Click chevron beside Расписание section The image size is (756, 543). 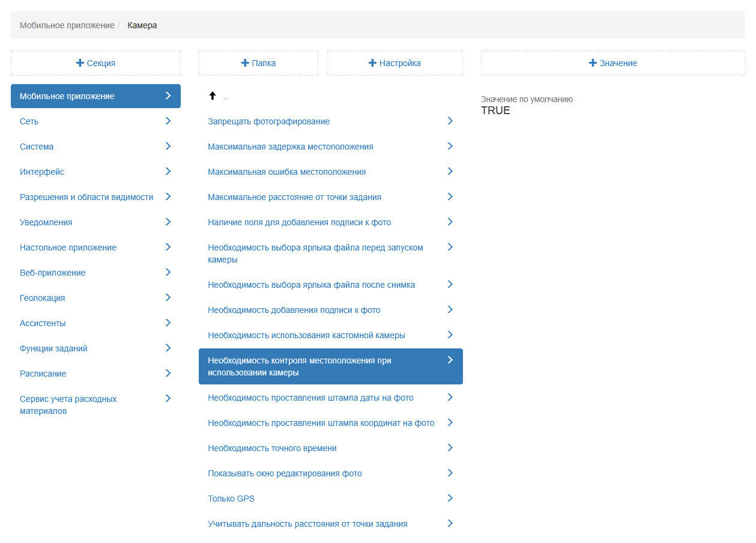(x=168, y=374)
